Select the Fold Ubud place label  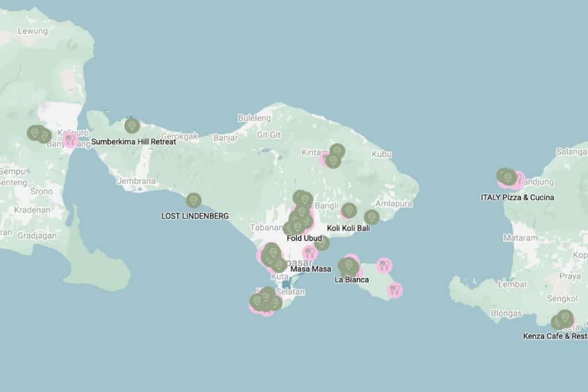304,238
